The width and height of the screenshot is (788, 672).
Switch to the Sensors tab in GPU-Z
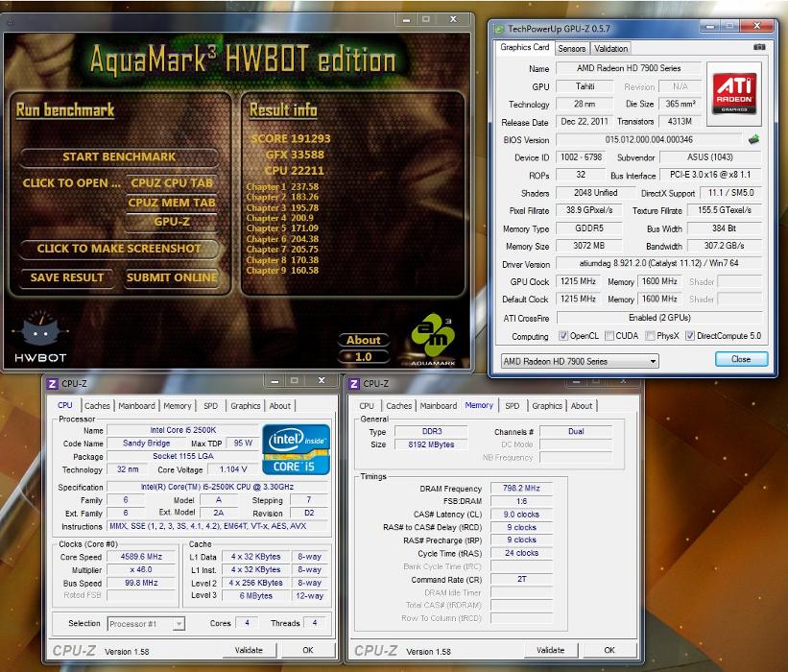[571, 49]
